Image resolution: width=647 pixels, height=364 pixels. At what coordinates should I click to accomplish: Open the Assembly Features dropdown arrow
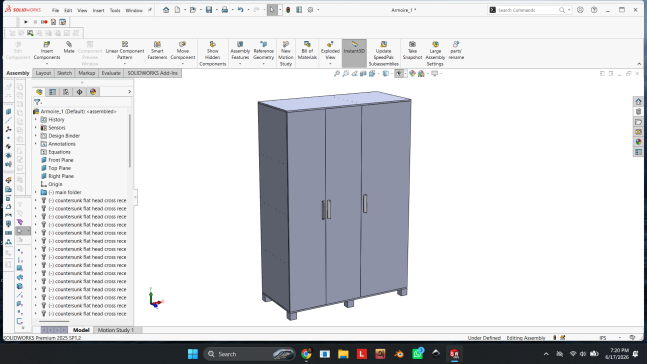[240, 64]
